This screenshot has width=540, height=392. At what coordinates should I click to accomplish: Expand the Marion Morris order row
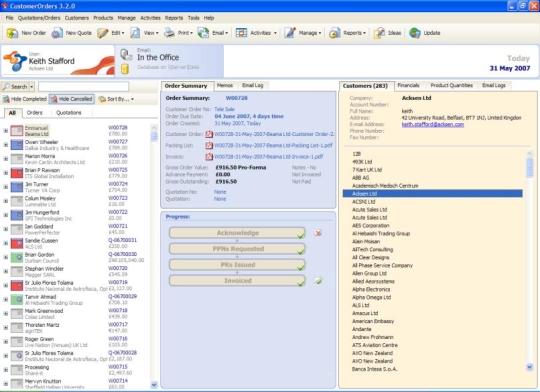(6, 159)
